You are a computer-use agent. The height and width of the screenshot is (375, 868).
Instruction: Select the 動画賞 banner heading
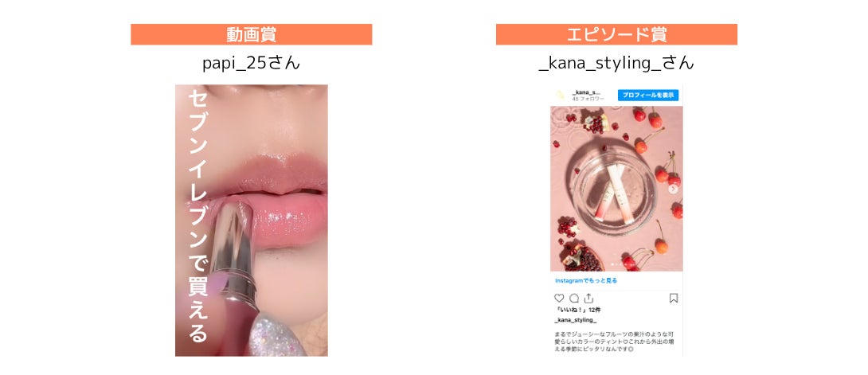point(252,34)
